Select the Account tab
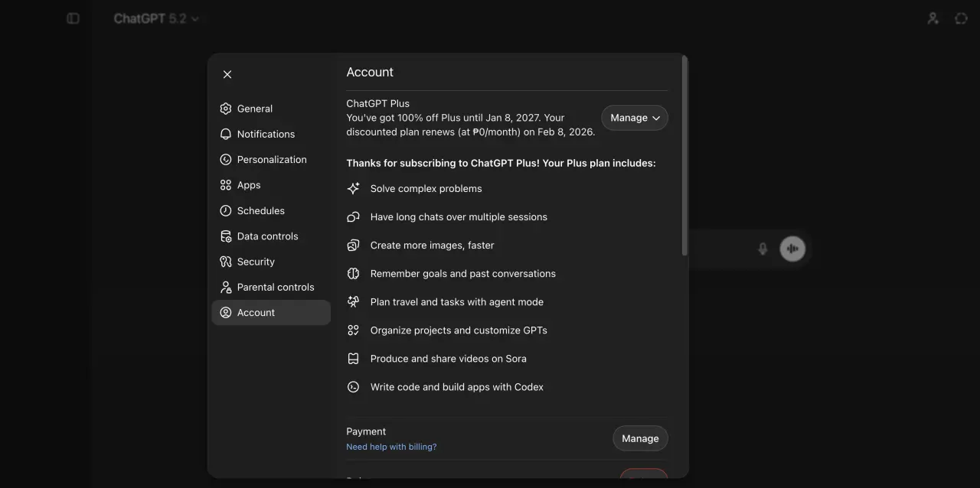 click(271, 313)
